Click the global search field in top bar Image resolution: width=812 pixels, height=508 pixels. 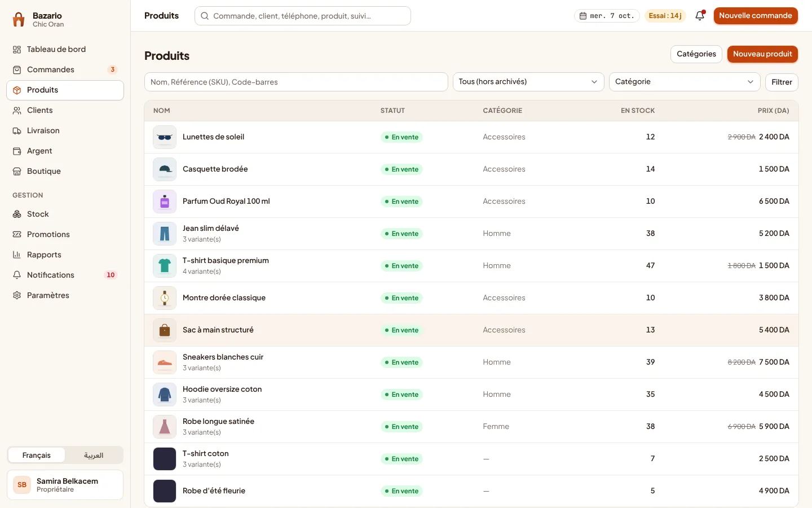[303, 16]
